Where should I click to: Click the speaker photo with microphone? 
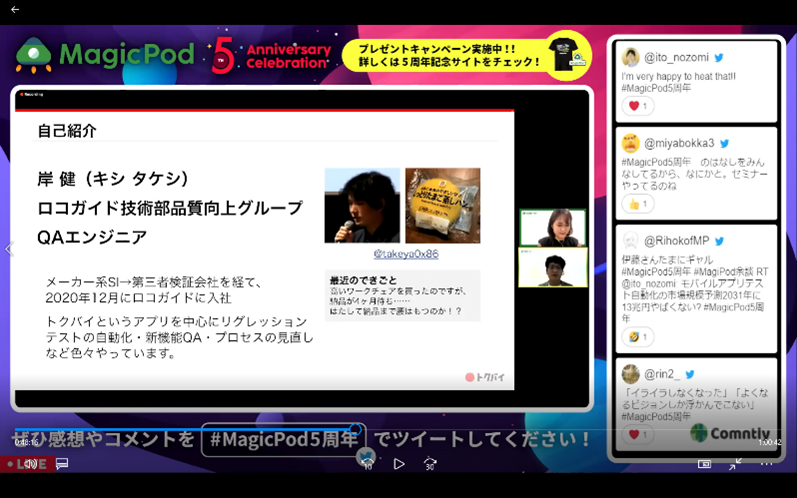tap(362, 205)
